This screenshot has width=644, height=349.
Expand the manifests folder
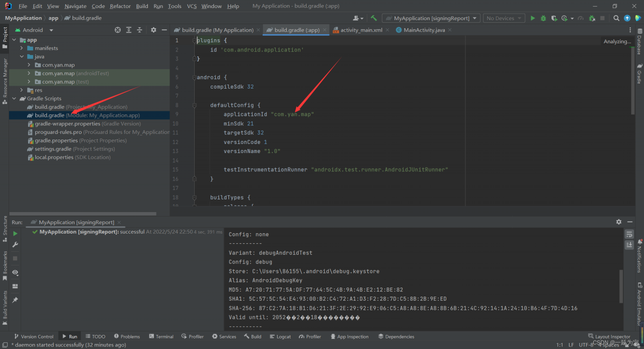point(22,48)
